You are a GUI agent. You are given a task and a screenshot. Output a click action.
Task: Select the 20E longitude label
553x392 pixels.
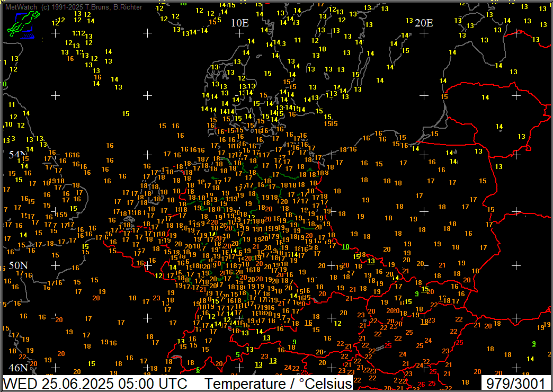pyautogui.click(x=424, y=23)
